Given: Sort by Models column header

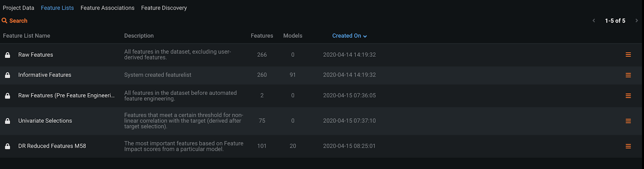Looking at the screenshot, I should pyautogui.click(x=293, y=36).
